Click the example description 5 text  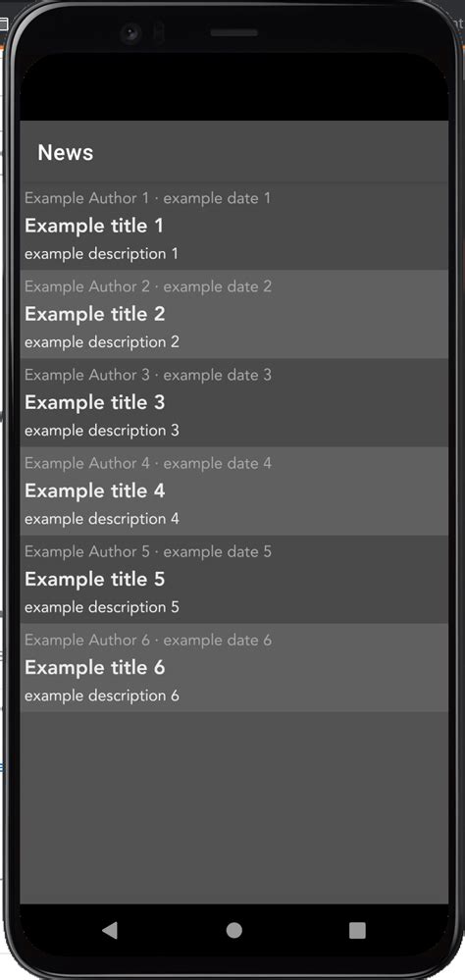[x=102, y=607]
